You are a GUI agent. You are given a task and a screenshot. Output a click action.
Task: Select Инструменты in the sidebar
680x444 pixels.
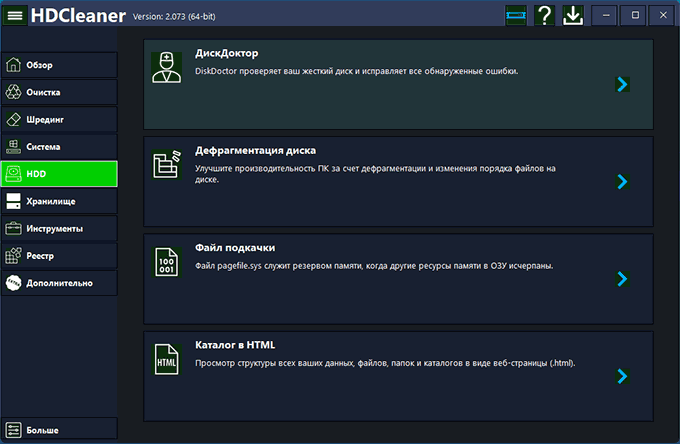click(x=59, y=228)
